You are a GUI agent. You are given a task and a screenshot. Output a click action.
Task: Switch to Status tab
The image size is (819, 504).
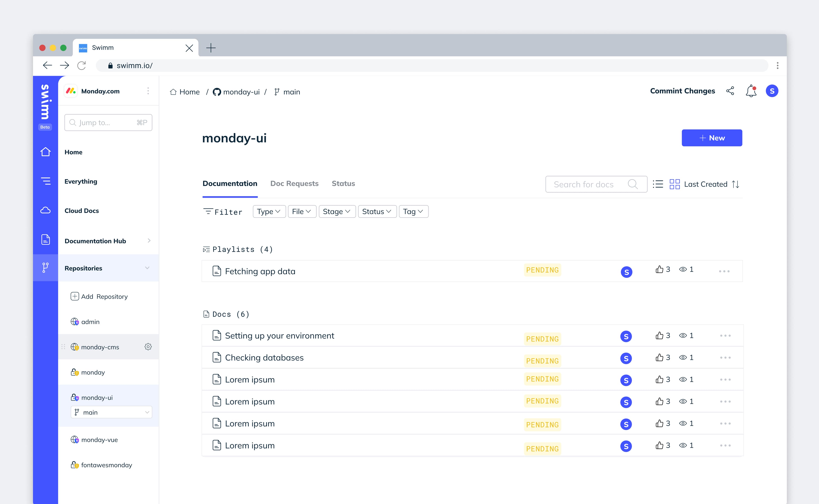pyautogui.click(x=343, y=183)
